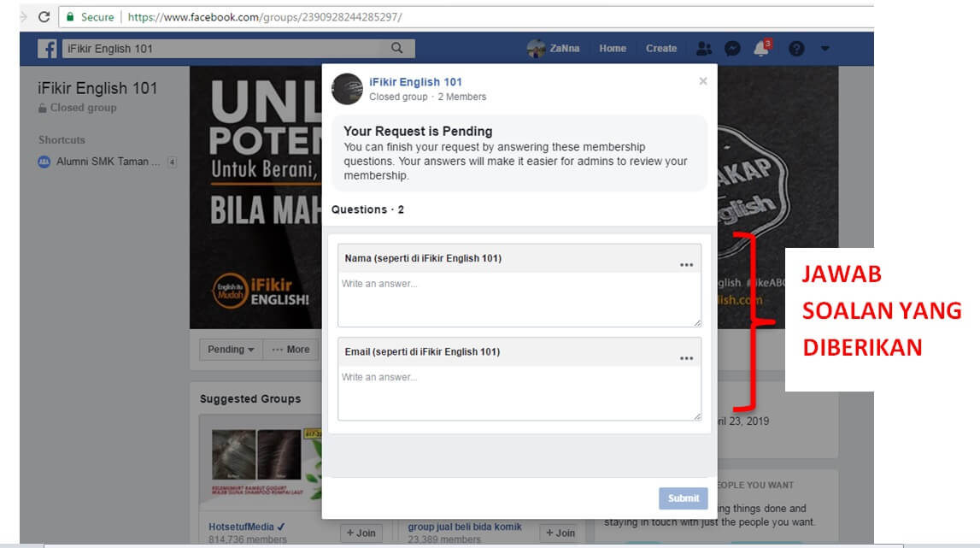Open group jual beli bida komik link
The width and height of the screenshot is (980, 548).
coord(465,527)
